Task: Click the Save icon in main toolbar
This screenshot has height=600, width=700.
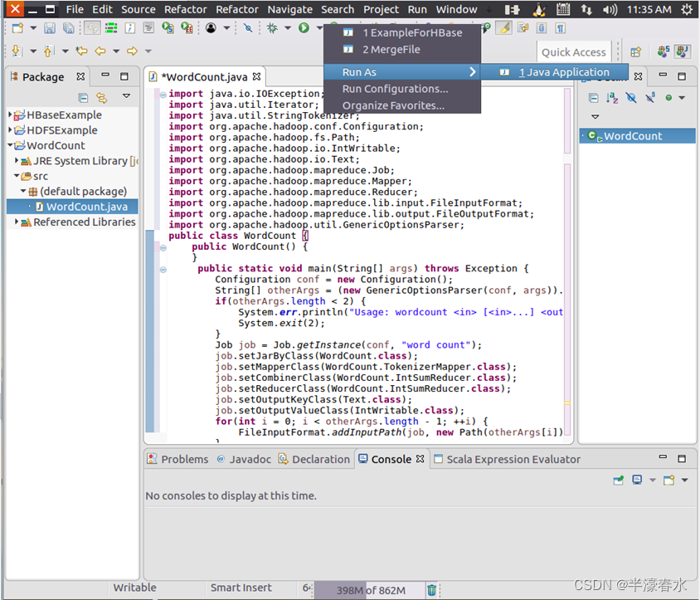Action: (50, 28)
